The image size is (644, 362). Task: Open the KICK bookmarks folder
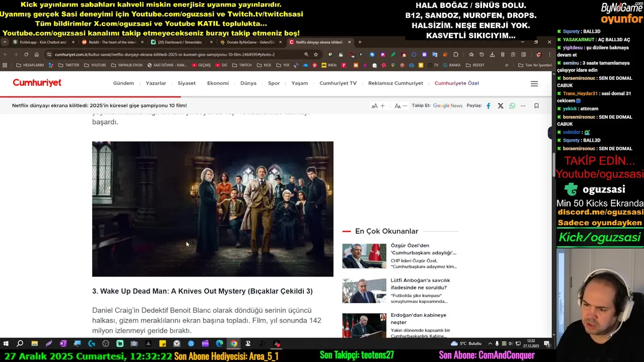[264, 65]
